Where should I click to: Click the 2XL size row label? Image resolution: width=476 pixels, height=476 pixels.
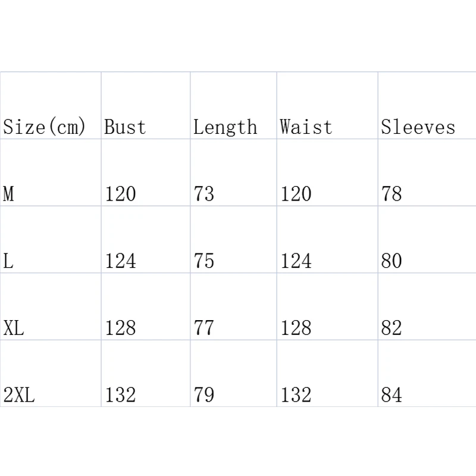19,394
